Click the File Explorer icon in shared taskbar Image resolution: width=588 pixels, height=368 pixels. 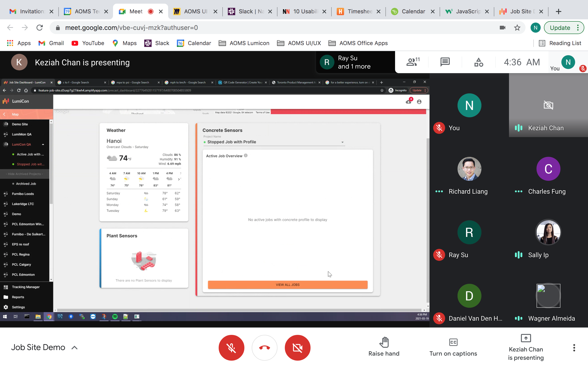click(38, 316)
